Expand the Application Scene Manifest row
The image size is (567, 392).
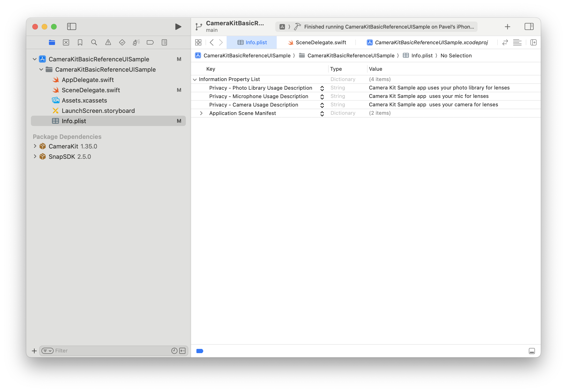tap(201, 113)
